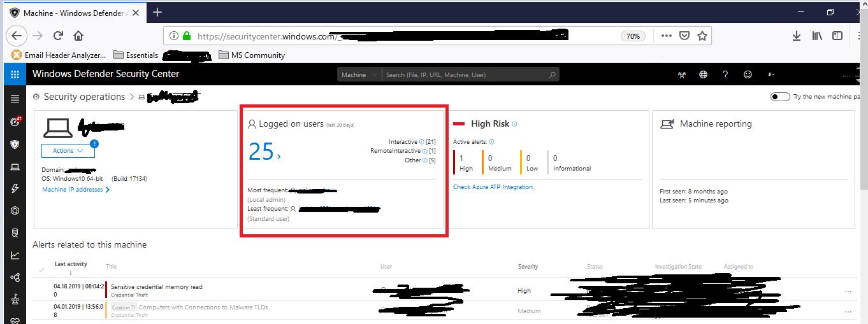
Task: Open the 25 logged on users link
Action: pyautogui.click(x=264, y=151)
